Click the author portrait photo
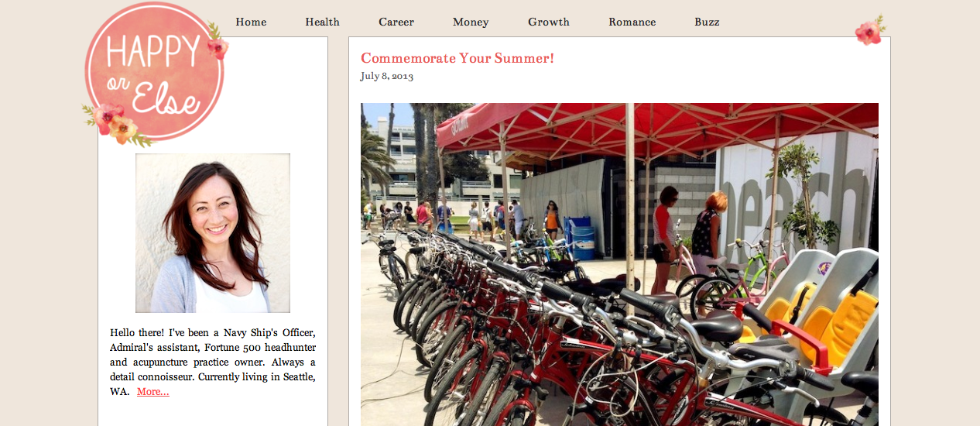 [213, 233]
